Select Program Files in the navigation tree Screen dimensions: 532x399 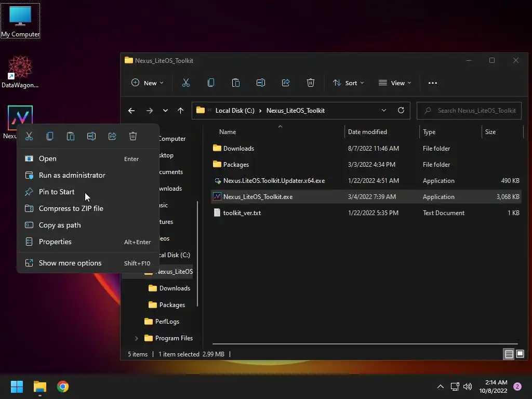point(168,338)
